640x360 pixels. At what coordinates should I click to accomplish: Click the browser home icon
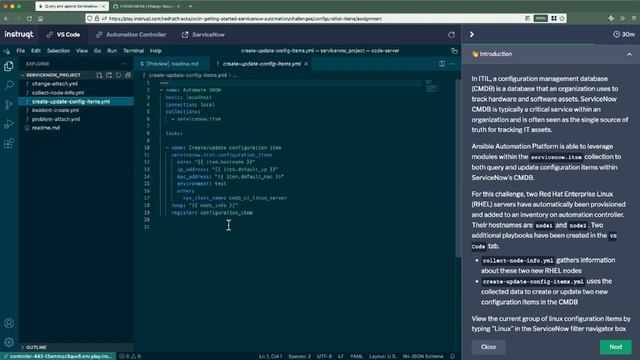(x=40, y=18)
